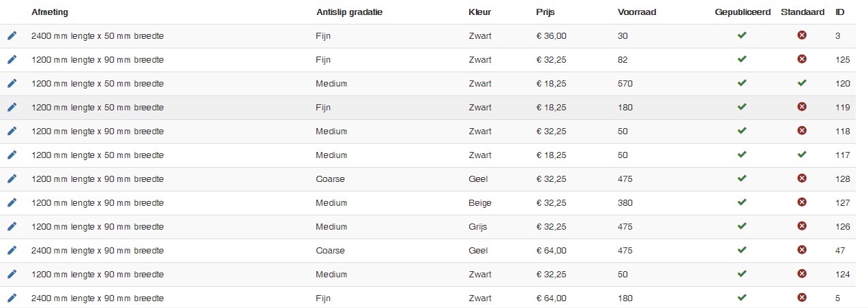The height and width of the screenshot is (308, 868).
Task: Sort by the Prijs column header
Action: click(x=546, y=12)
